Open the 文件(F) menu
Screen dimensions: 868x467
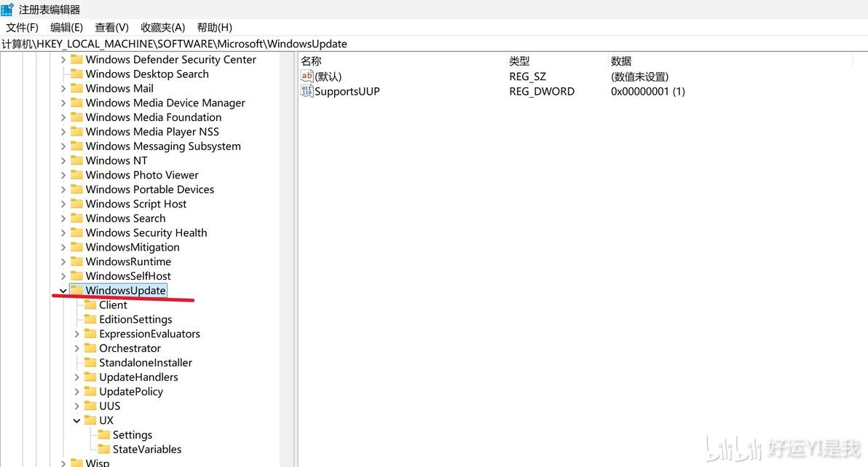point(22,27)
